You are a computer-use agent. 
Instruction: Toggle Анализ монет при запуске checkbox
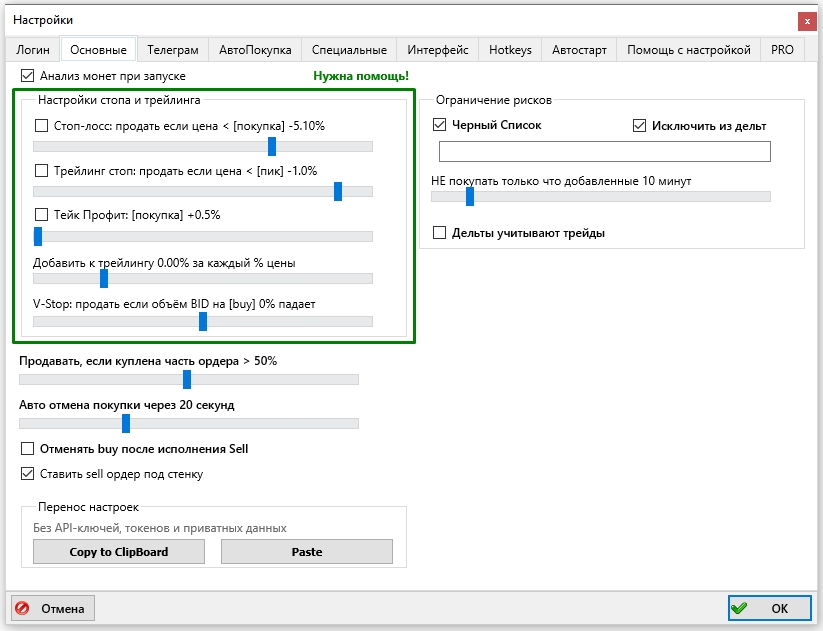27,76
